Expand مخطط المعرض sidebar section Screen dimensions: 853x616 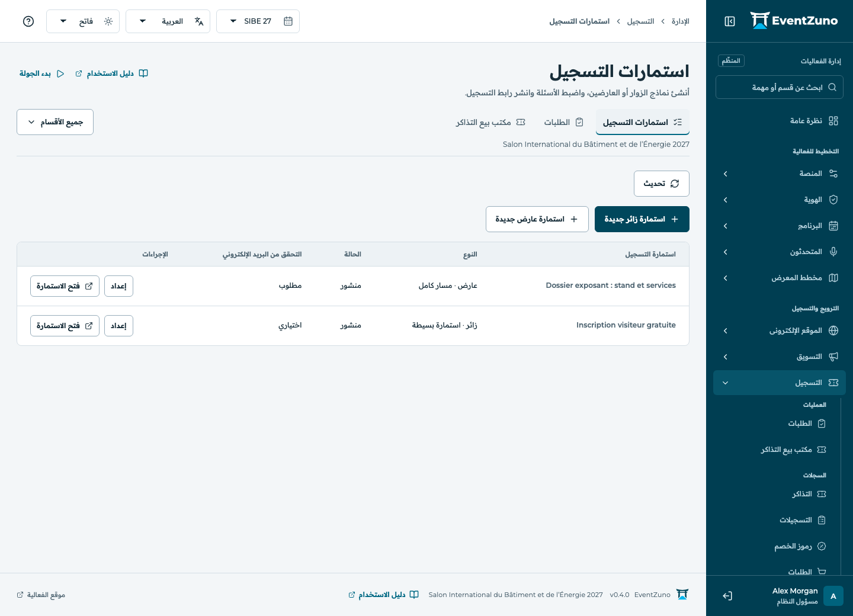click(x=780, y=278)
